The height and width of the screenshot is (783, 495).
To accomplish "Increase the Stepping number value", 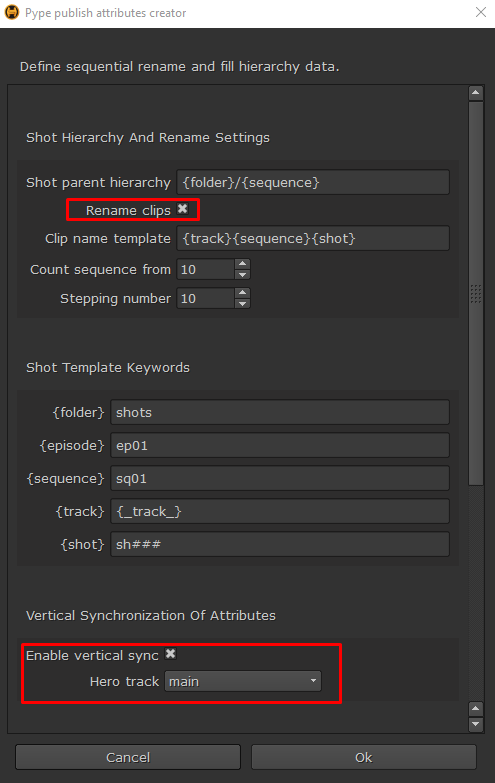I will pos(242,293).
